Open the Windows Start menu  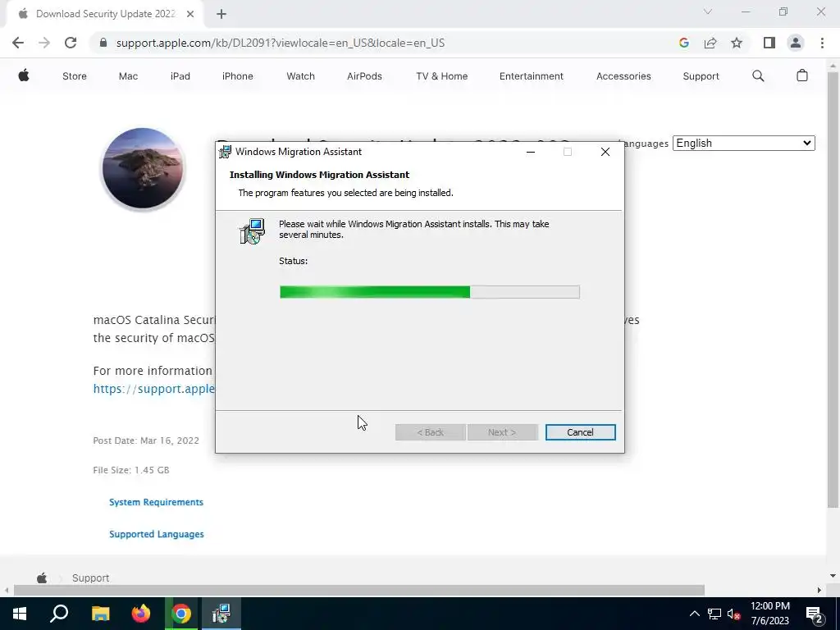20,614
